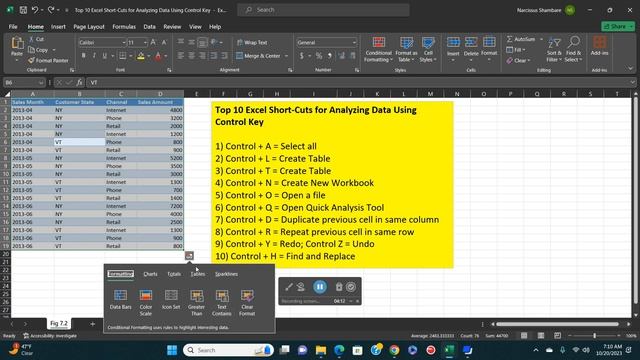Toggle Wrap Text

[252, 42]
